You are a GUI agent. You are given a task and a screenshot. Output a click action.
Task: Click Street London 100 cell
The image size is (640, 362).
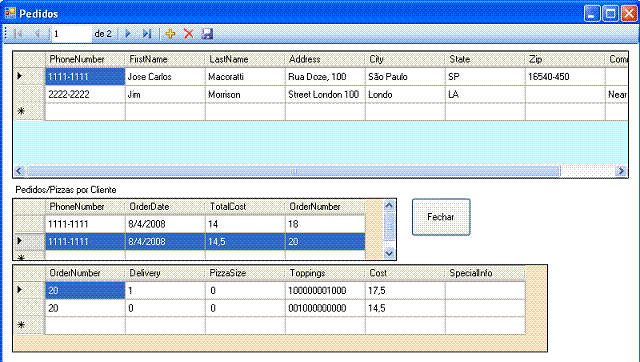(x=325, y=94)
